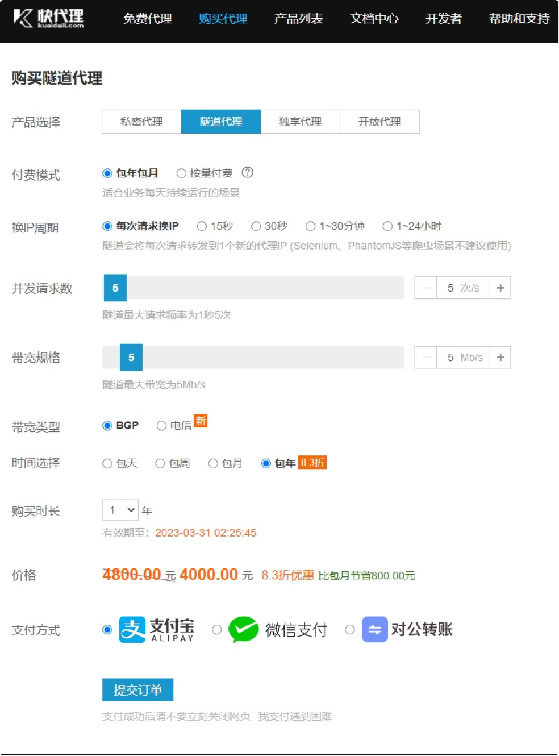Open 产品列表 in the top navigation
Image resolution: width=559 pixels, height=756 pixels.
pyautogui.click(x=299, y=19)
